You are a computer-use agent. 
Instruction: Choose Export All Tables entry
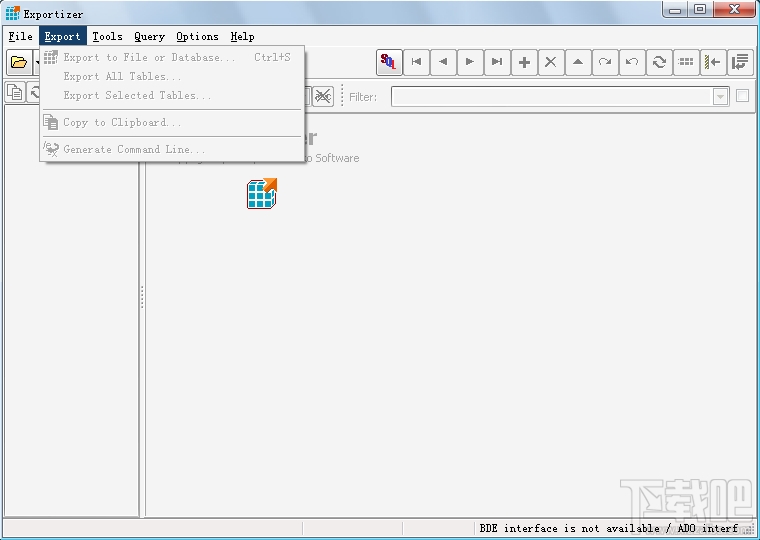[x=172, y=77]
